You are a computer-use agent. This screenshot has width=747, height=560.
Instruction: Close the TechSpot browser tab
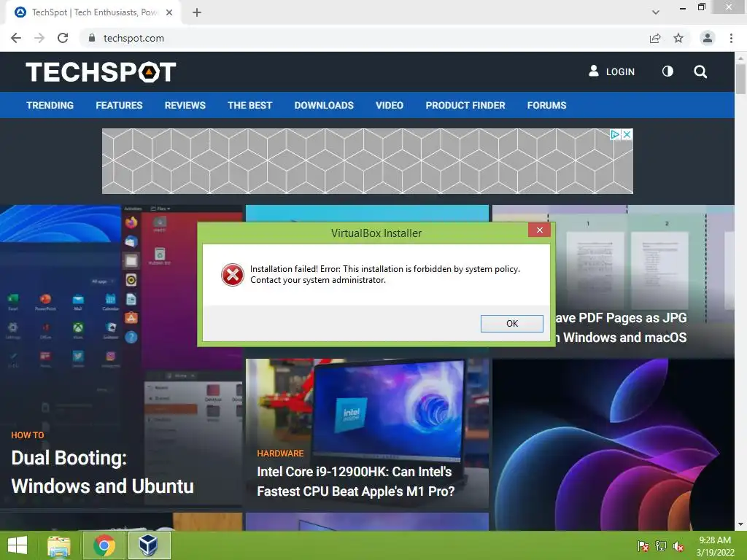169,12
